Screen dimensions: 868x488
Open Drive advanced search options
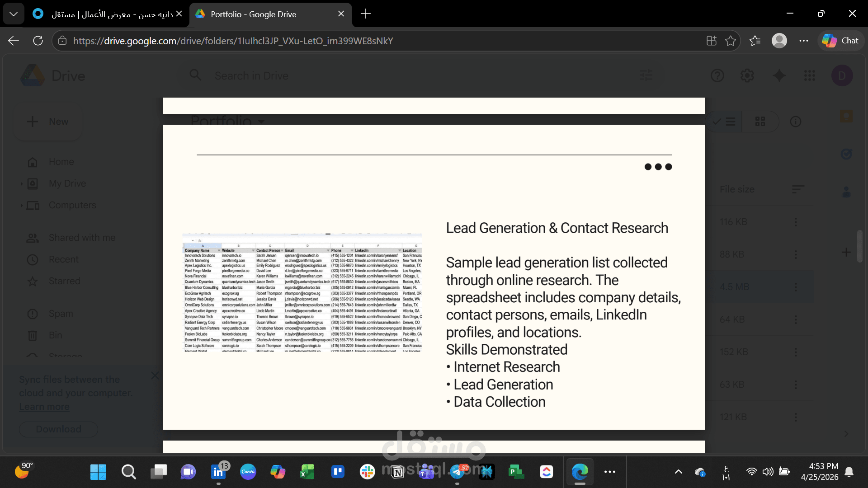coord(646,75)
